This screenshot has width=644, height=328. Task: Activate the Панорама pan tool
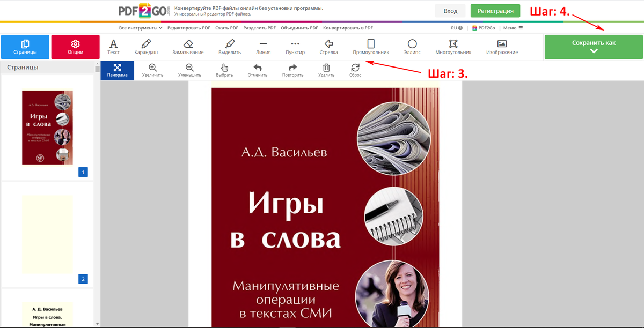pos(117,71)
